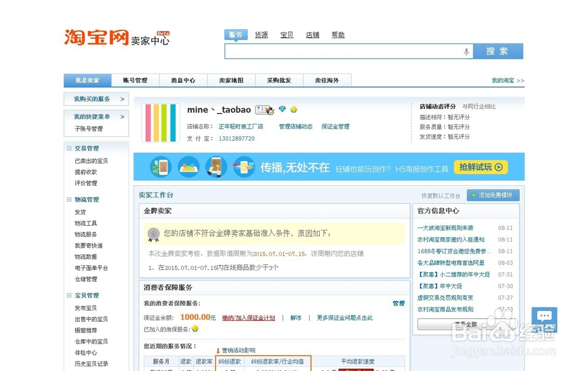Click 添加免费模块 button
The image size is (588, 371).
[x=493, y=195]
